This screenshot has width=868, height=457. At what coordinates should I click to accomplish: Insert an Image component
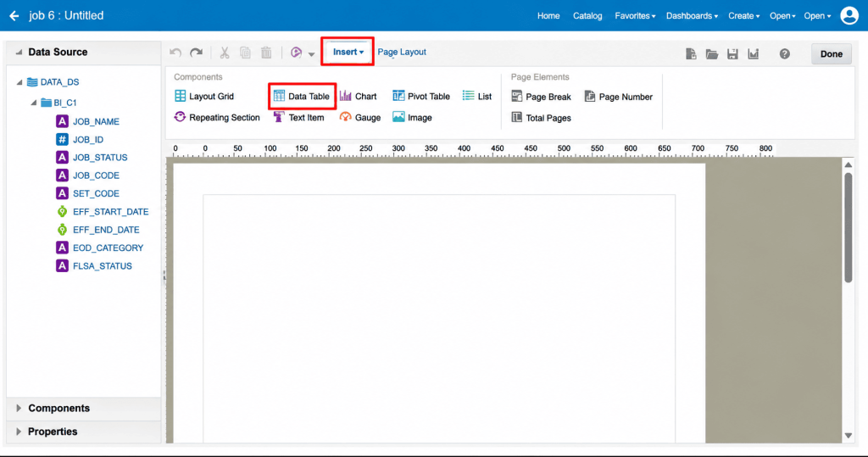click(x=413, y=118)
